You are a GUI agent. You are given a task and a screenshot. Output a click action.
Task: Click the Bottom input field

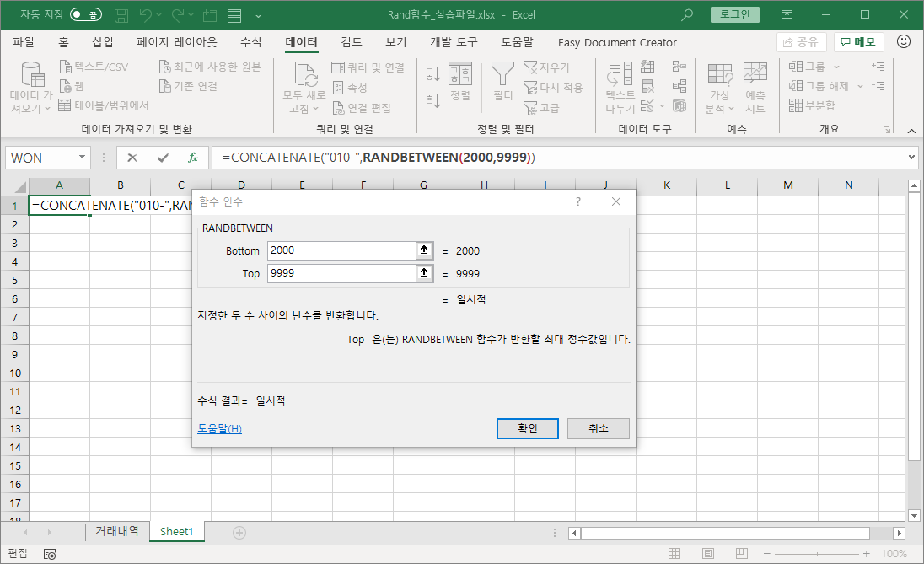coord(341,250)
